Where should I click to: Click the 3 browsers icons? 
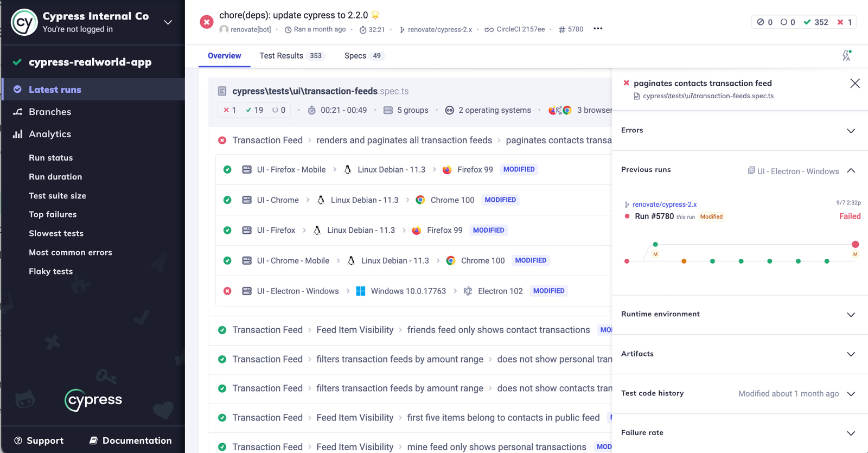coord(560,110)
